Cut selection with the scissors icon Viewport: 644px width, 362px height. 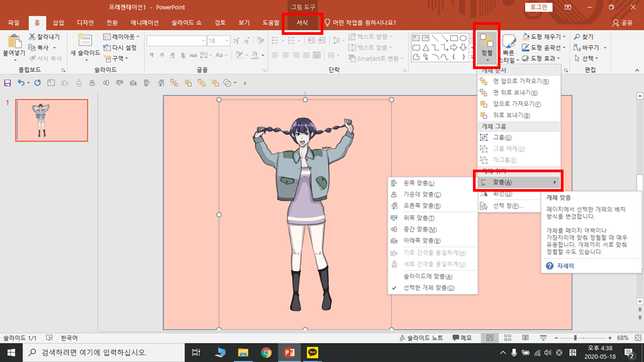[32, 36]
